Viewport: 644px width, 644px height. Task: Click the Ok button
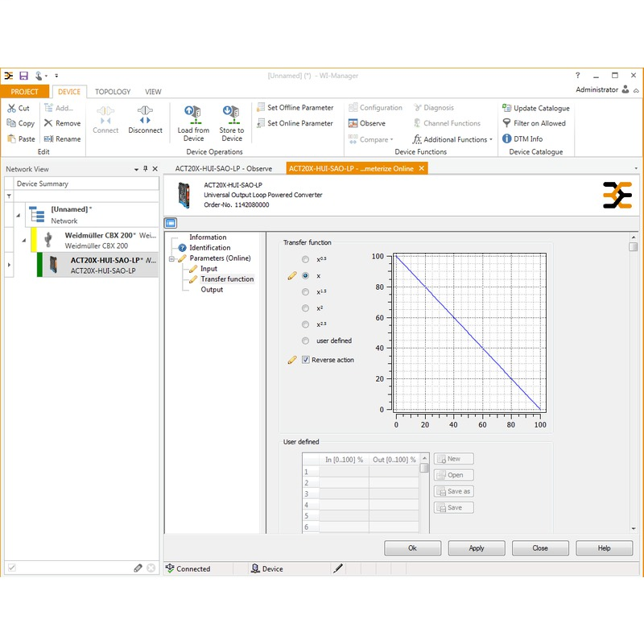pyautogui.click(x=412, y=548)
